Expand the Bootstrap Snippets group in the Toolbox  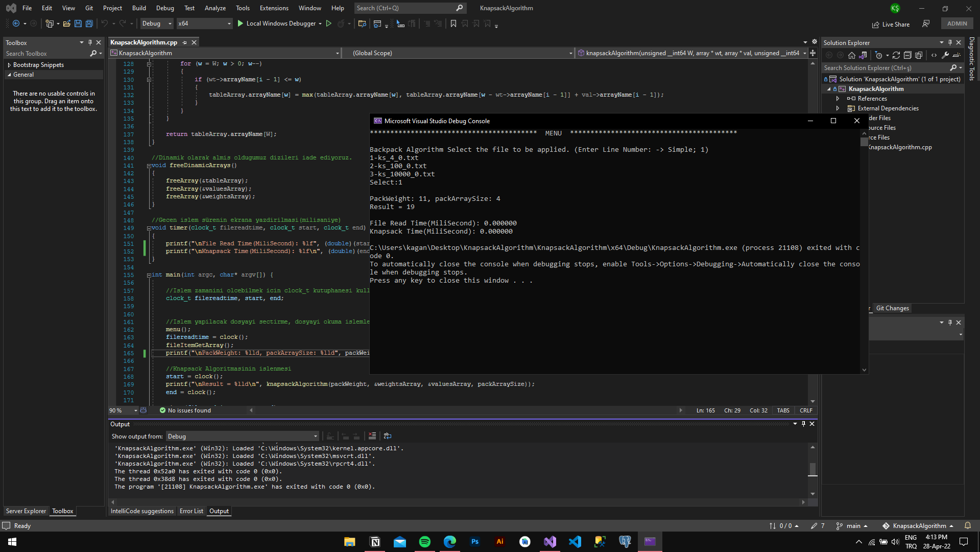pyautogui.click(x=9, y=65)
